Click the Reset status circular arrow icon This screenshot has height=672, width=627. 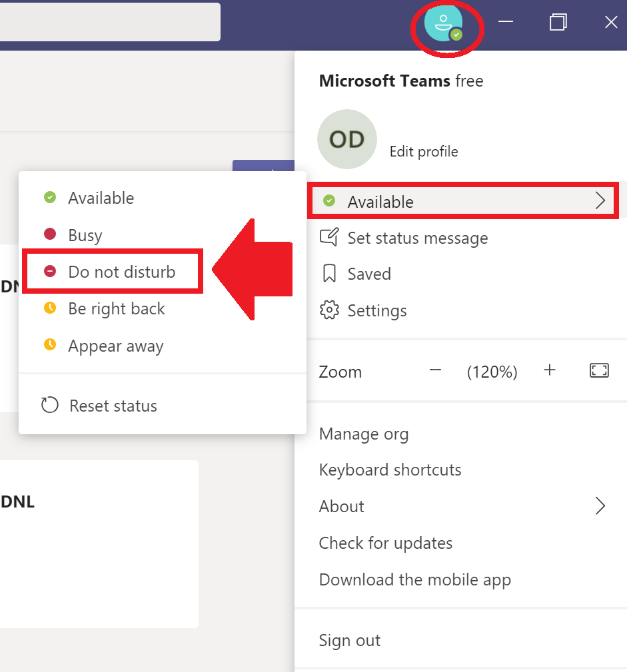[50, 405]
